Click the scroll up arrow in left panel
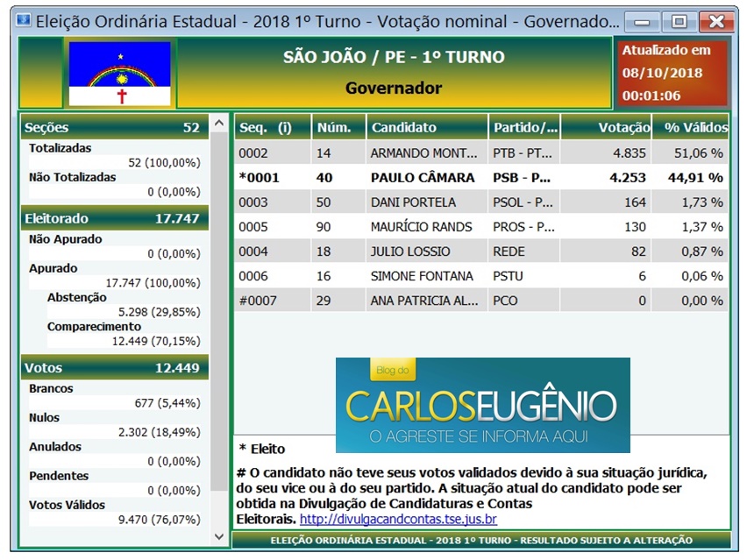 [219, 124]
